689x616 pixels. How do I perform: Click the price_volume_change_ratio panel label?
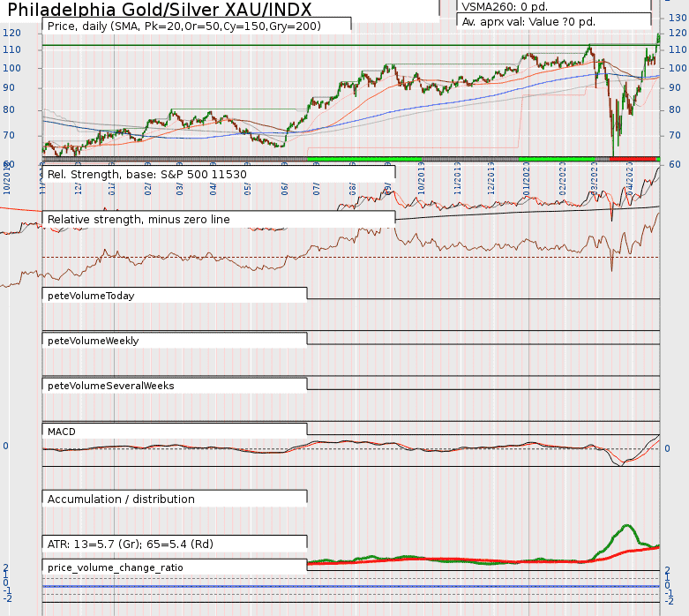[x=115, y=567]
